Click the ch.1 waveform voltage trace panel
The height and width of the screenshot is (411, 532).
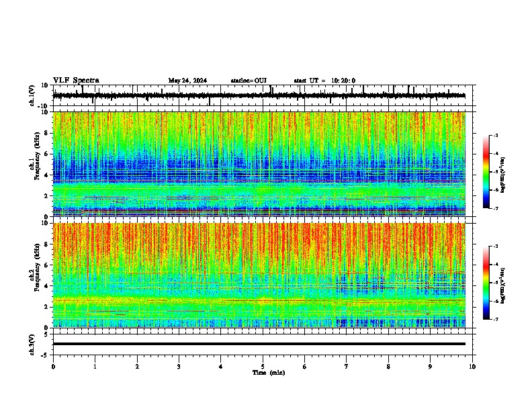(264, 95)
